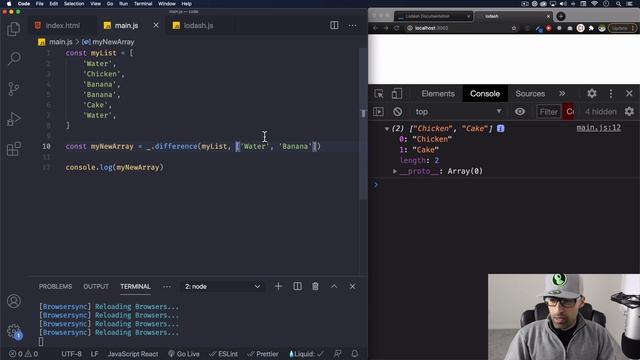Collapse the logged array in console
The width and height of the screenshot is (640, 360).
coord(387,129)
